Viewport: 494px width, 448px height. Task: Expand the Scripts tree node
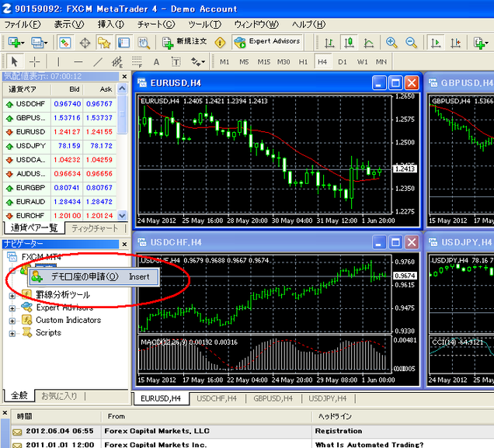12,333
